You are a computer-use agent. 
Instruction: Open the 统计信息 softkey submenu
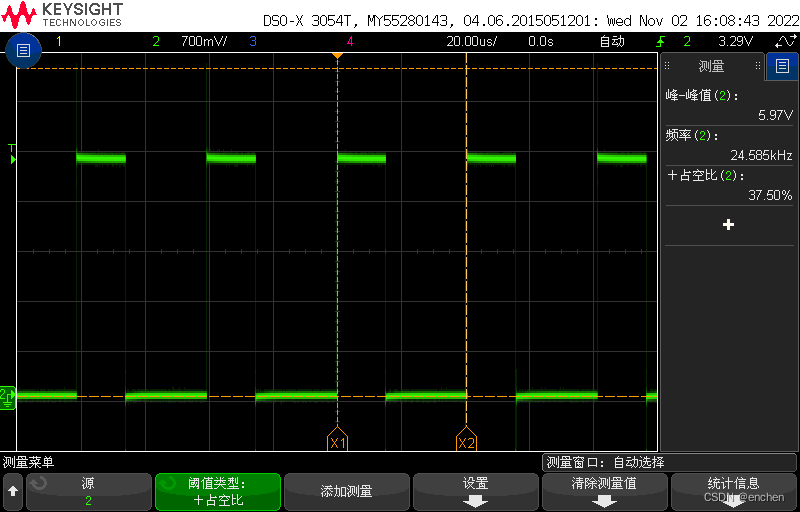(734, 492)
